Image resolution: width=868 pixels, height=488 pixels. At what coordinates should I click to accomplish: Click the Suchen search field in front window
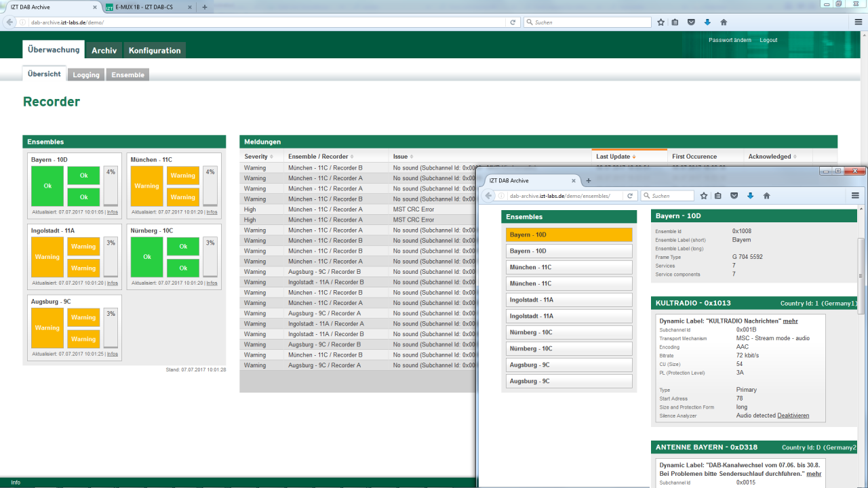[667, 196]
